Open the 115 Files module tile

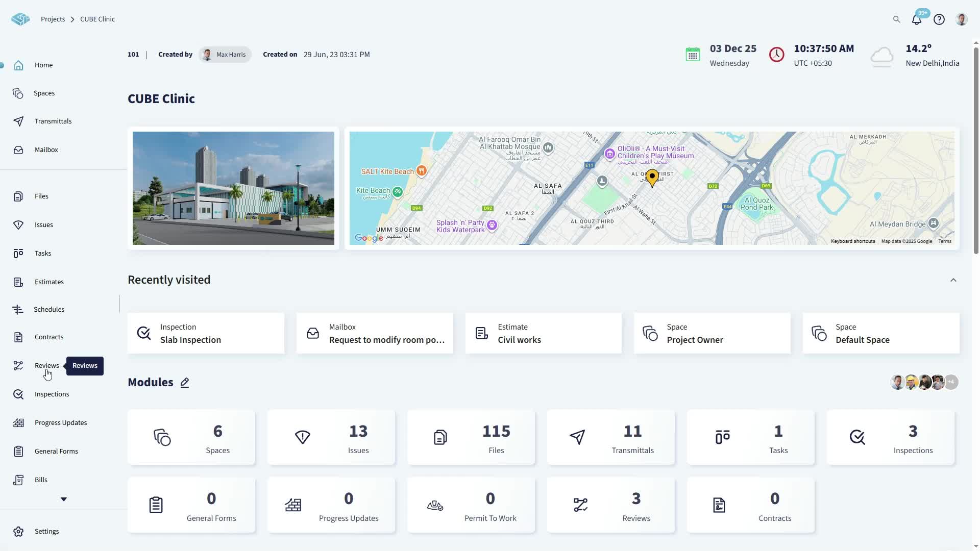tap(471, 438)
